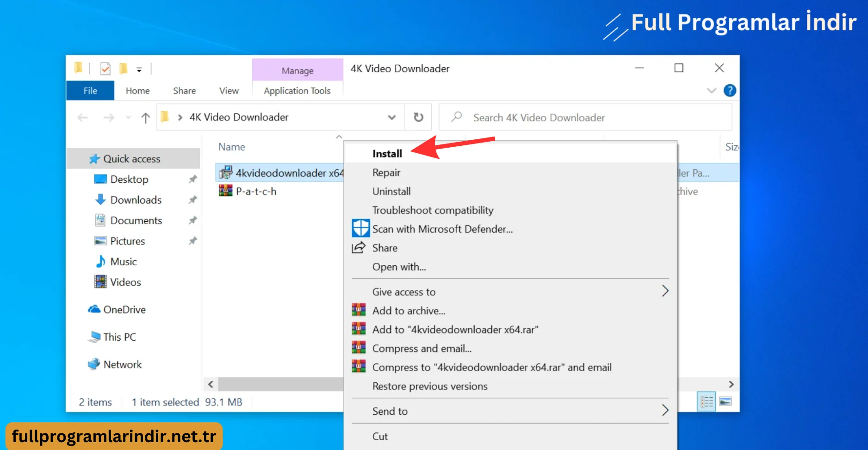The width and height of the screenshot is (868, 450).
Task: Expand Give access to submenu
Action: tap(510, 292)
